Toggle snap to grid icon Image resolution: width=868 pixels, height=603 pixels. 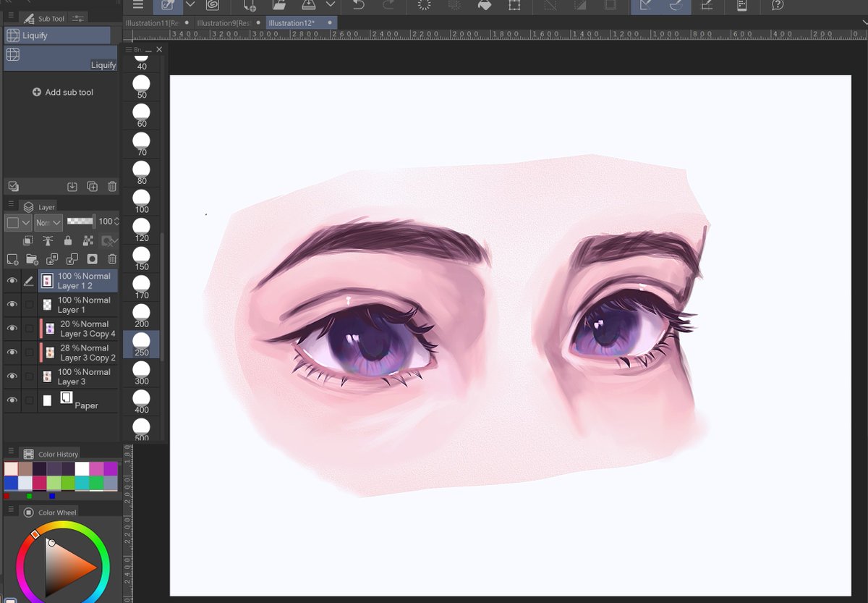click(x=707, y=5)
